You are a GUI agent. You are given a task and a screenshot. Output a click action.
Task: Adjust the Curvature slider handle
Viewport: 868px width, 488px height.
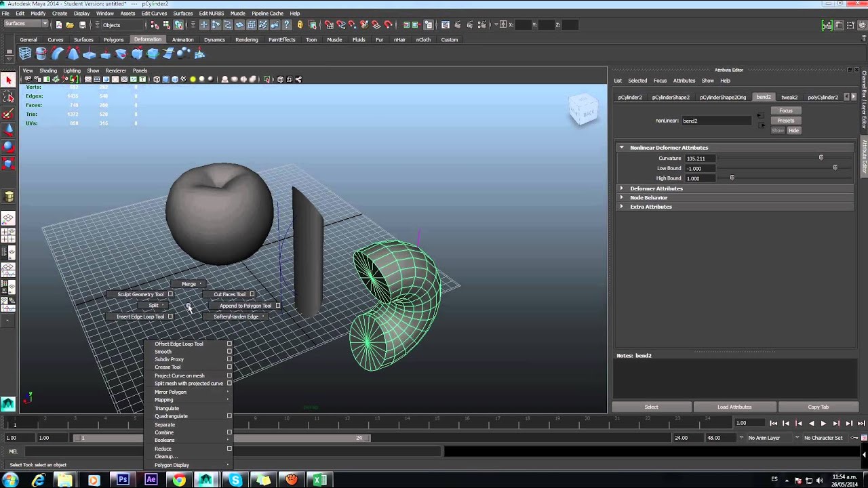821,158
